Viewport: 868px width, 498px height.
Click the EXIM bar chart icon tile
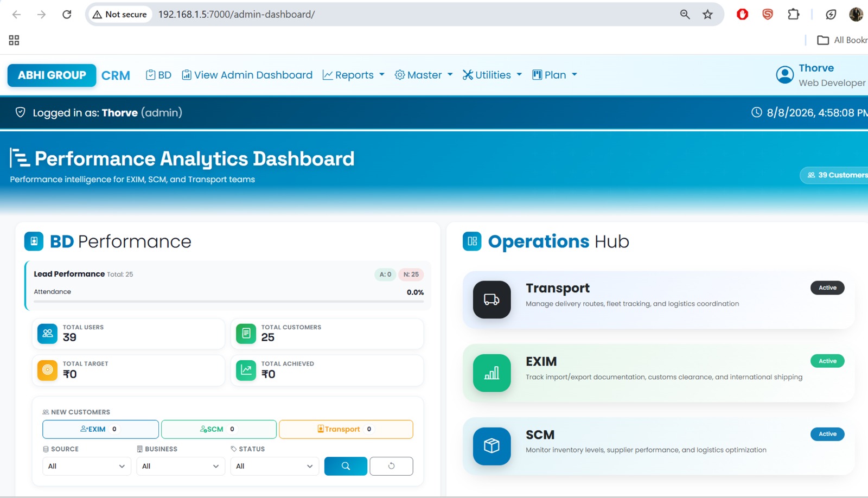pos(492,373)
